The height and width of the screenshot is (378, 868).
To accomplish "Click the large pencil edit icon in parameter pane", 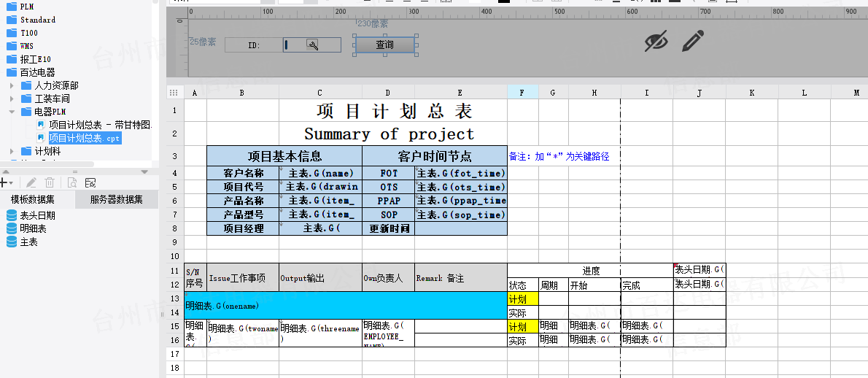I will pyautogui.click(x=692, y=42).
